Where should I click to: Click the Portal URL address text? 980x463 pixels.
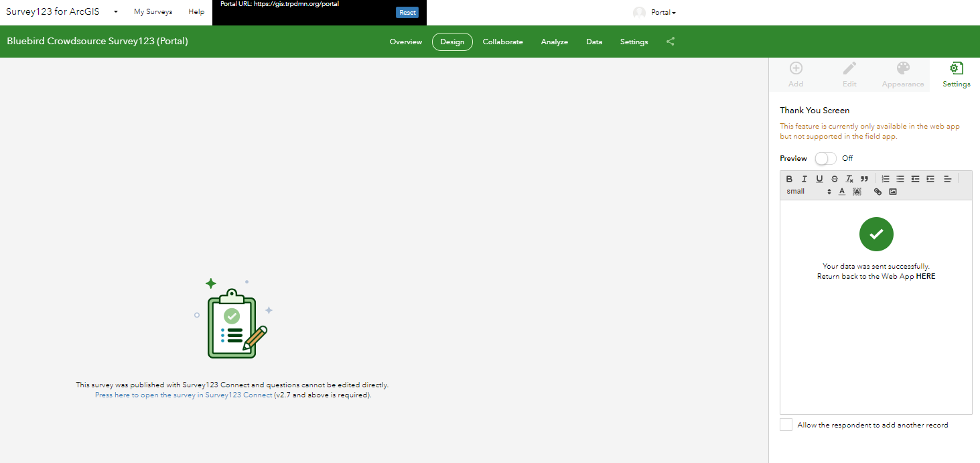[297, 4]
